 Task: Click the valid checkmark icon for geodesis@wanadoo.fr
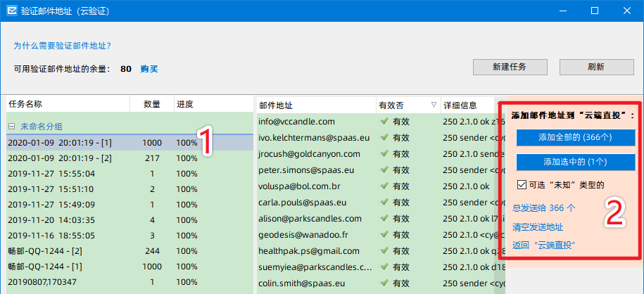(384, 235)
